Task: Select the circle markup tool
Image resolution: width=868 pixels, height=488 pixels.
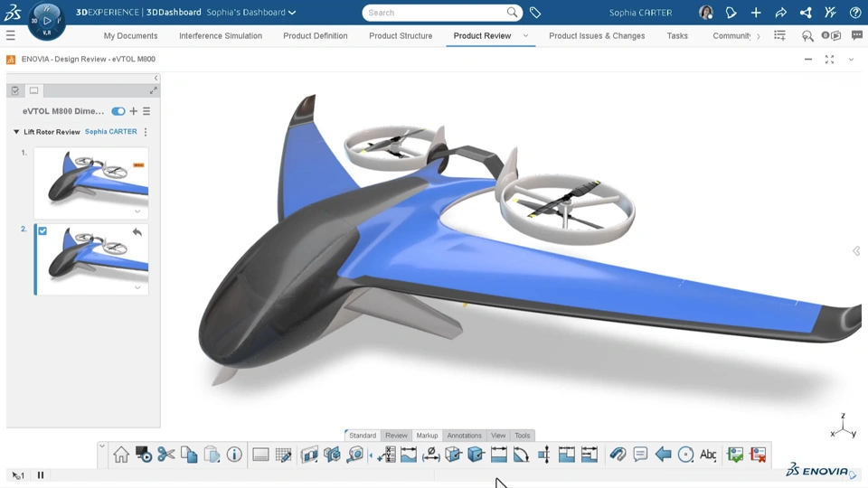Action: click(685, 455)
